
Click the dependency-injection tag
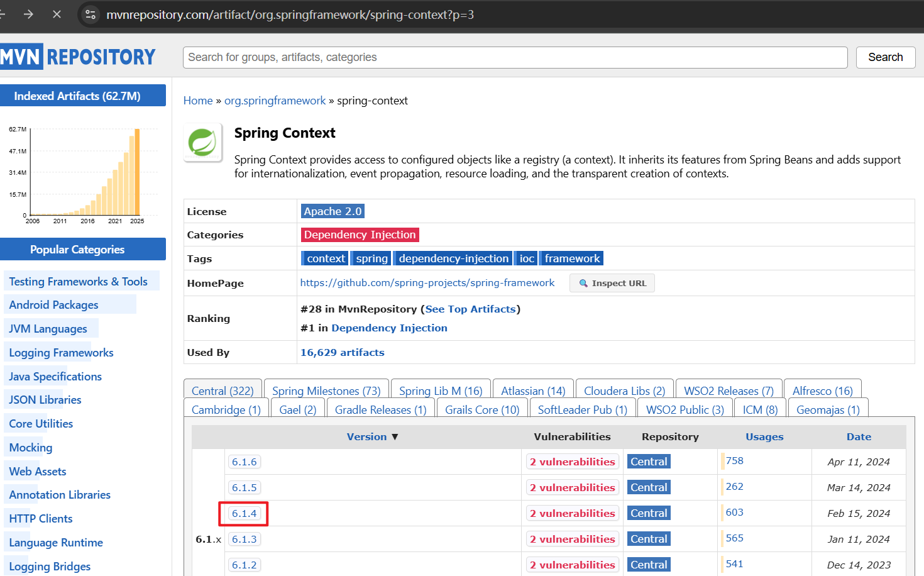pyautogui.click(x=453, y=258)
